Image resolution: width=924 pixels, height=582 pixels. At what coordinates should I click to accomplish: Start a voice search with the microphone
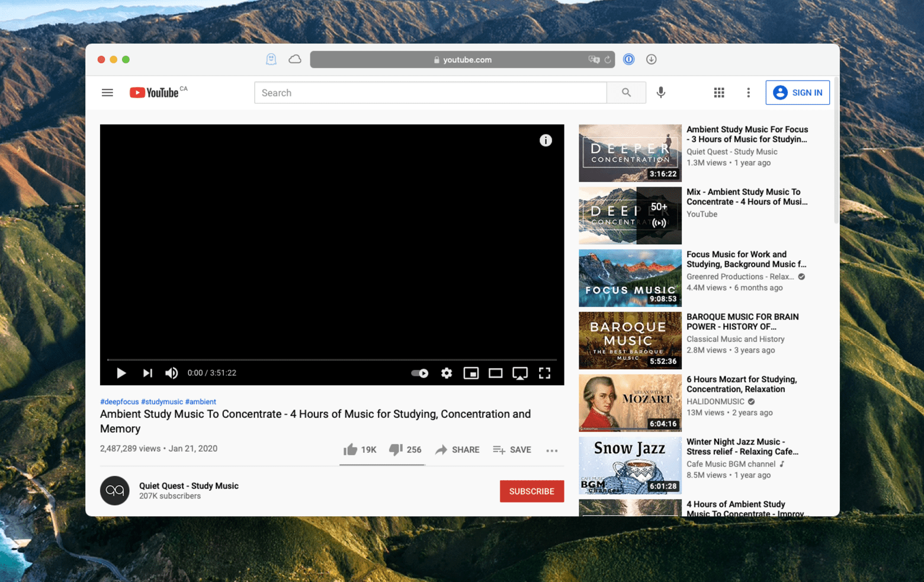coord(661,92)
